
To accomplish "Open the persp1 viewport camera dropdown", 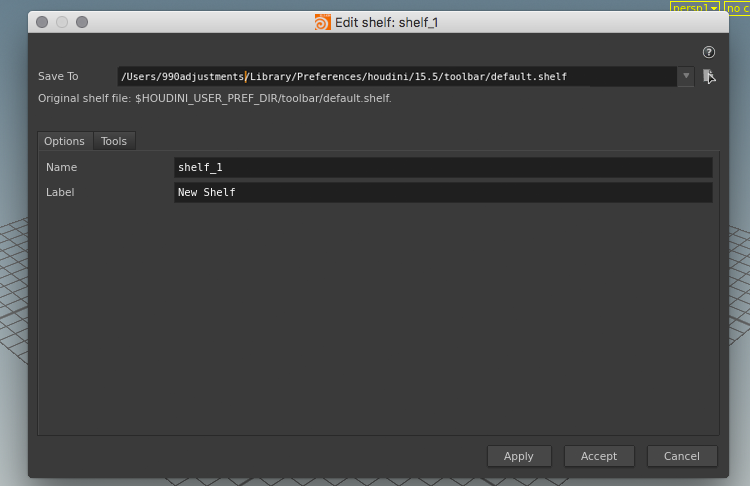I will tap(695, 7).
